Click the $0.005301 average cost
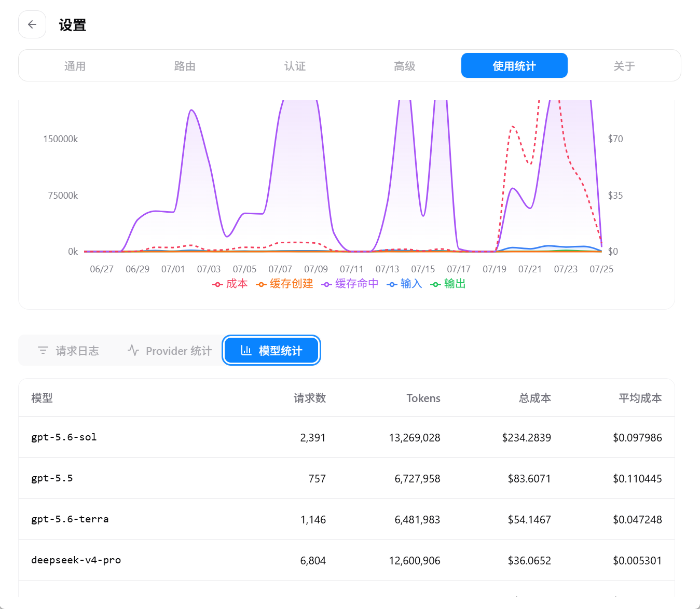This screenshot has width=700, height=609. pos(638,560)
